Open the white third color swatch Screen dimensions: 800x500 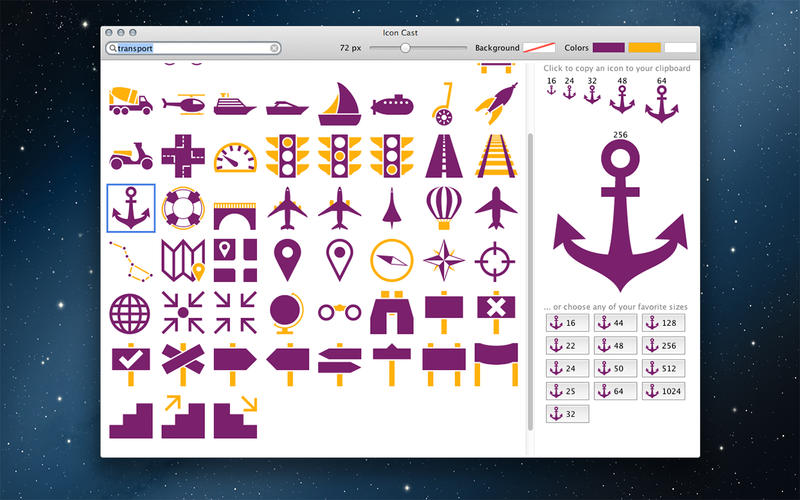coord(680,47)
